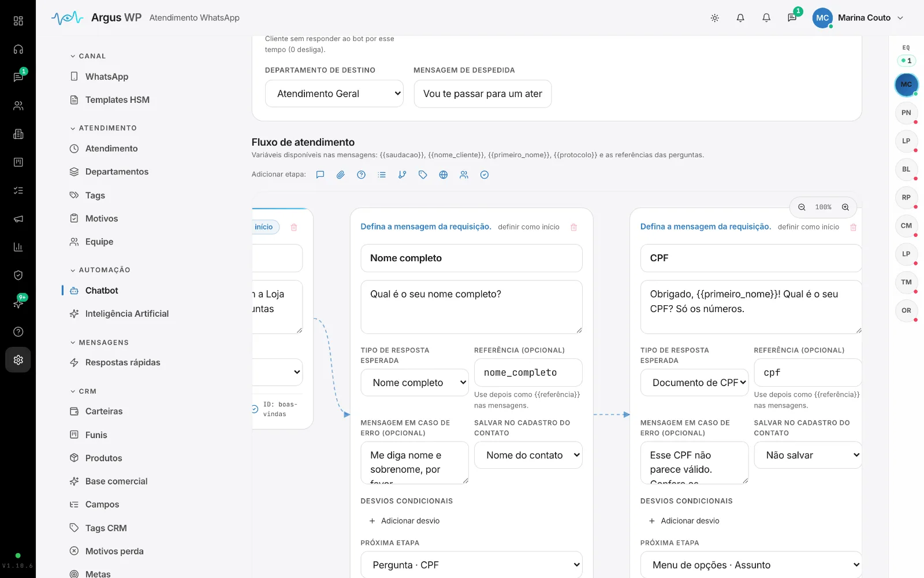Set Nome completo step as início

[528, 227]
